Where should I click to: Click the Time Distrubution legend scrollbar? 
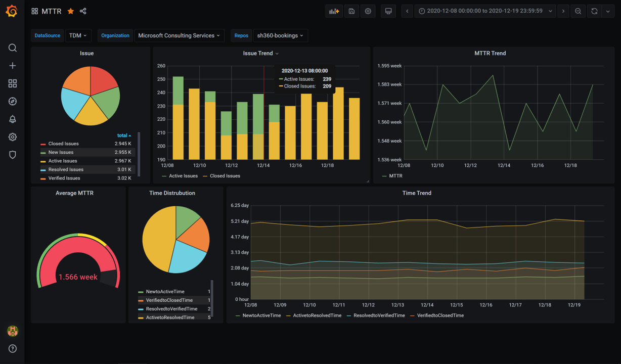(x=212, y=300)
